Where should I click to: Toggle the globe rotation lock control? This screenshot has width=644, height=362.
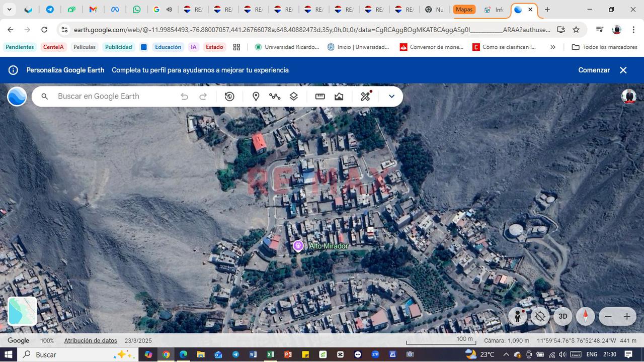pyautogui.click(x=540, y=316)
